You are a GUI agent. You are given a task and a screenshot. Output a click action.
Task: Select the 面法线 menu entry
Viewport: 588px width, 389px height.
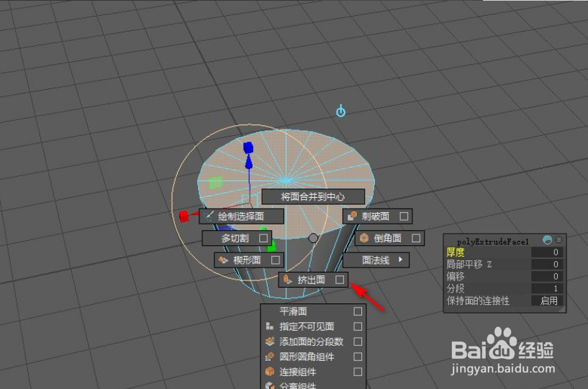[376, 260]
